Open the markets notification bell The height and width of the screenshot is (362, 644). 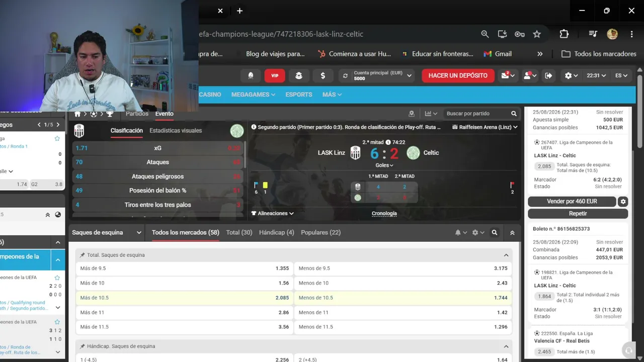(x=460, y=232)
